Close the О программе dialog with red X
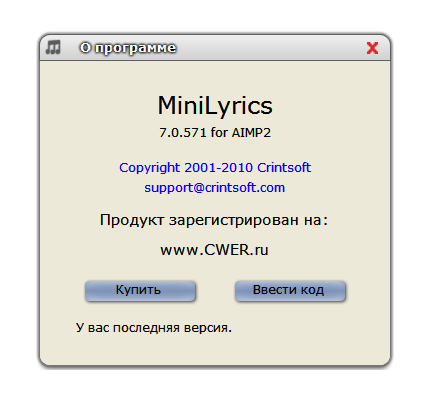 tap(372, 48)
